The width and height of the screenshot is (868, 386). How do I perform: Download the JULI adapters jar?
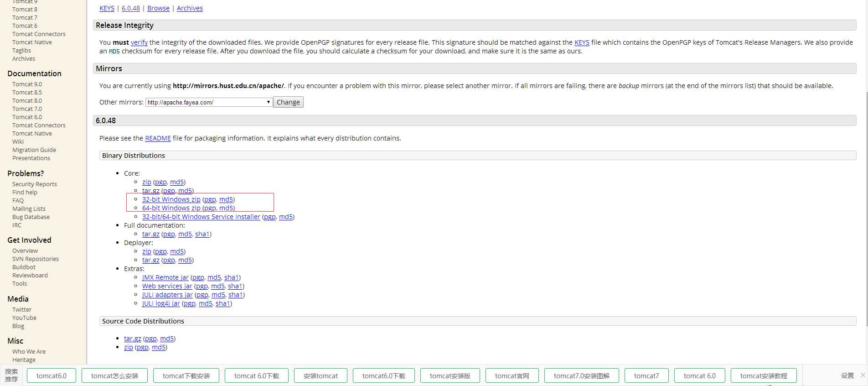coord(167,295)
